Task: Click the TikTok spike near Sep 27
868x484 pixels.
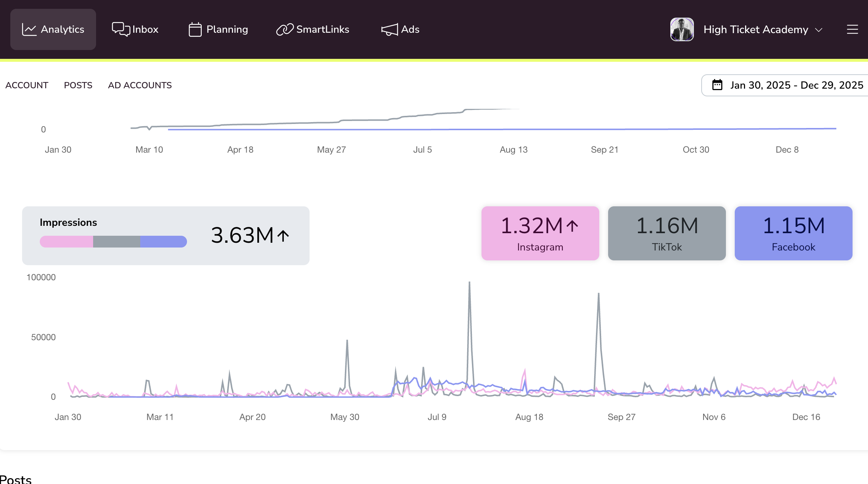Action: 599,294
